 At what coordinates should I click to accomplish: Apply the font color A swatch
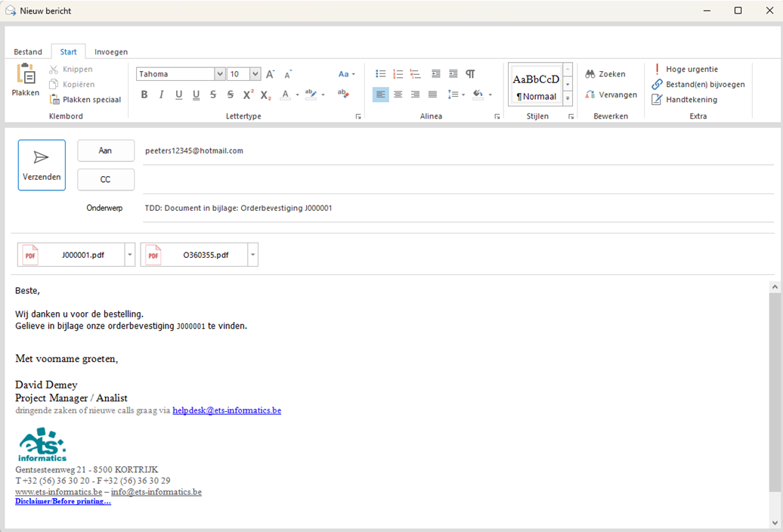coord(285,94)
